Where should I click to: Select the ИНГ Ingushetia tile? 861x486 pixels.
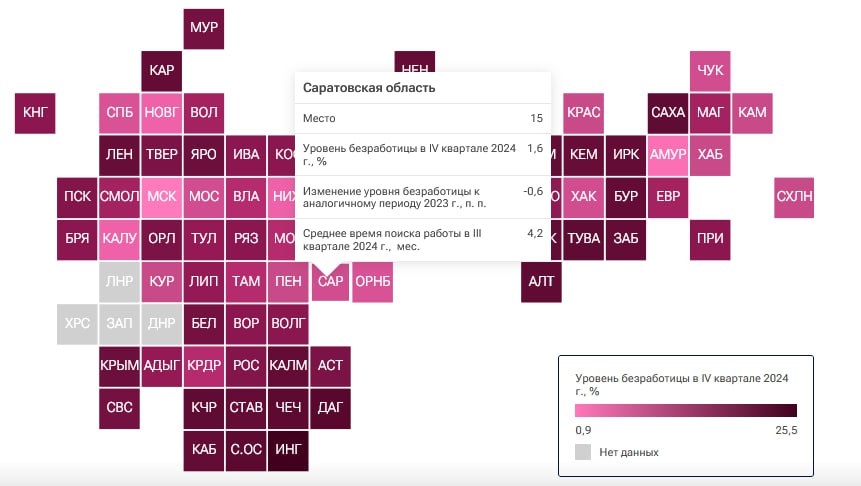tap(288, 451)
